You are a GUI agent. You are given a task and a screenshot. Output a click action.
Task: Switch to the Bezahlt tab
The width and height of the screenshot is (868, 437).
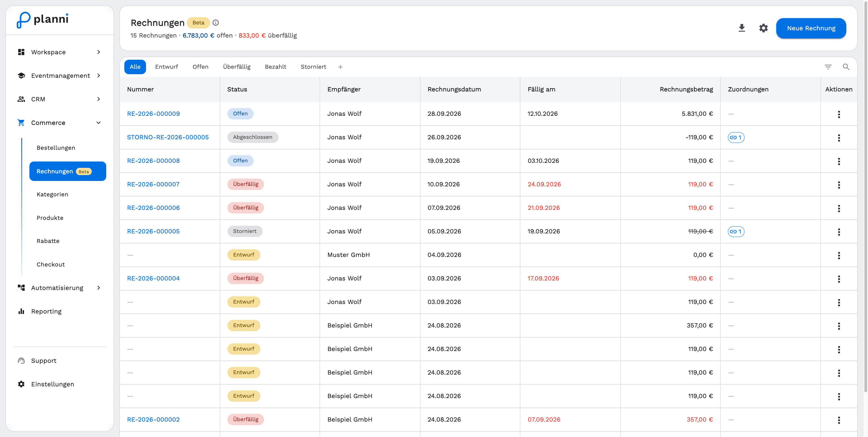coord(275,67)
